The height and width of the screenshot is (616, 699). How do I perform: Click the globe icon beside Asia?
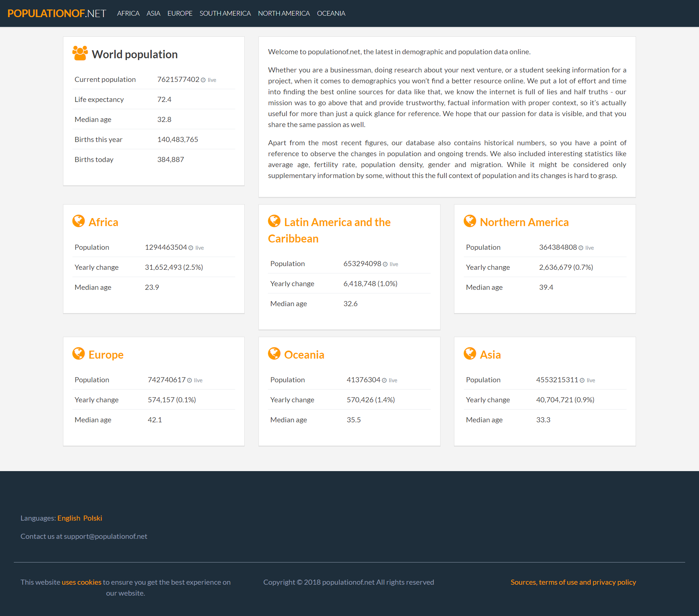click(x=470, y=354)
